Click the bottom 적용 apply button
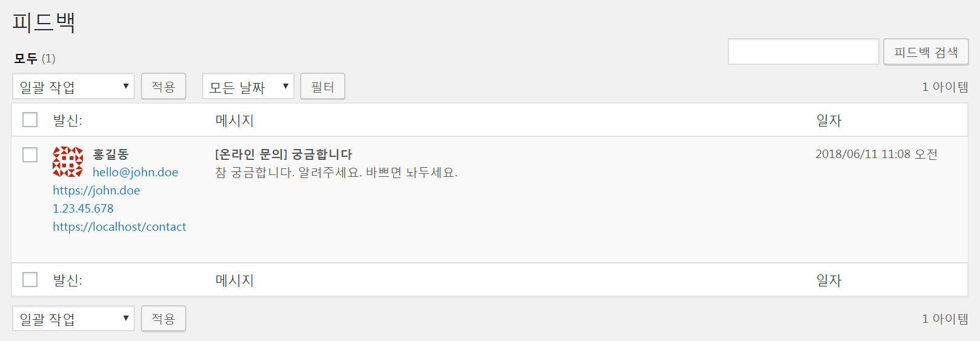Screen dimensions: 980x341 click(163, 319)
